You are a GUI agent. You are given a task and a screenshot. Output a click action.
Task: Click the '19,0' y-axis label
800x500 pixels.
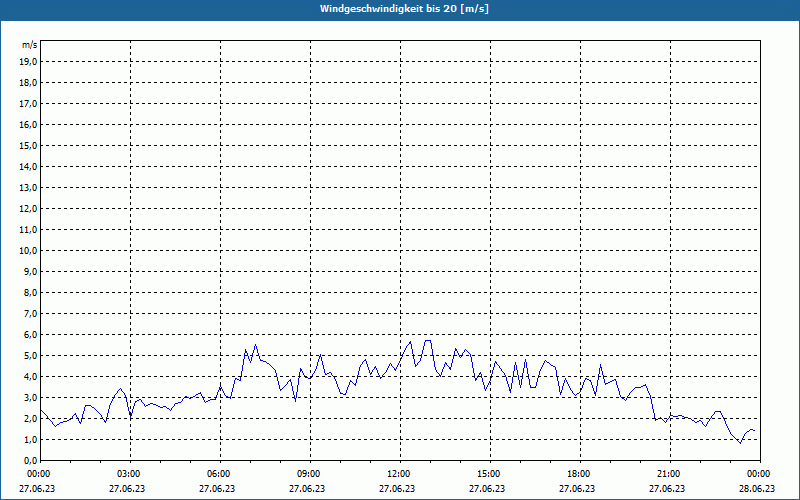(x=29, y=62)
